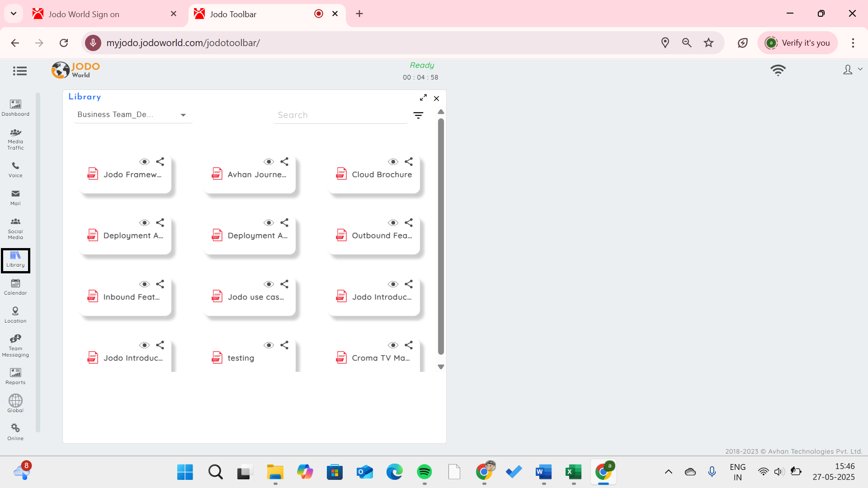Image resolution: width=868 pixels, height=488 pixels.
Task: Preview Outbound Features via eye icon
Action: (393, 223)
